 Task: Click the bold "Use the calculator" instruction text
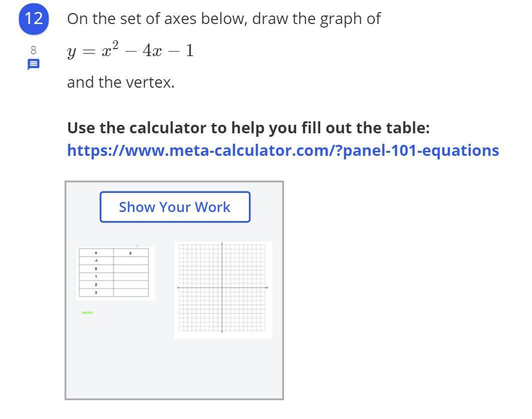248,128
